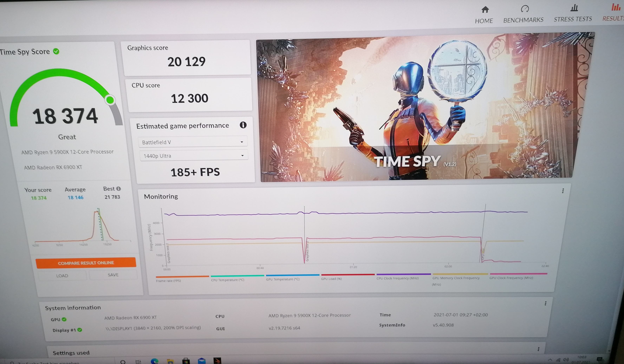The height and width of the screenshot is (364, 624).
Task: Click the green check next to GPU
Action: [x=64, y=319]
